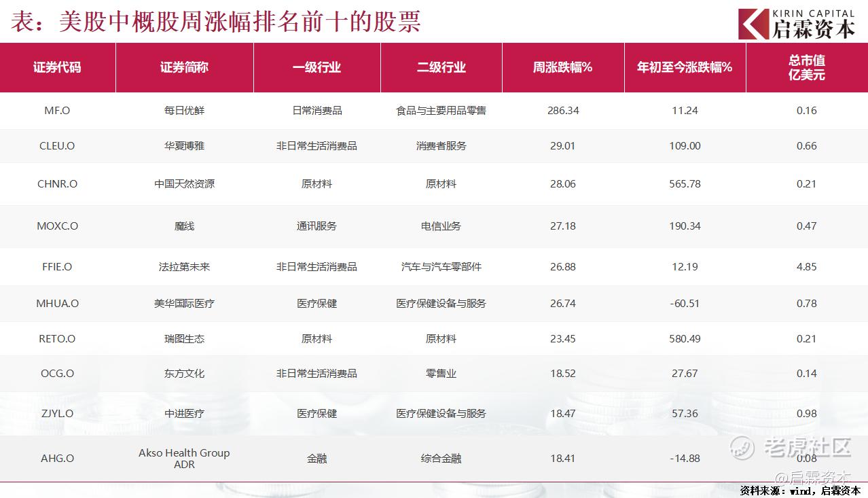Image resolution: width=868 pixels, height=498 pixels.
Task: Click the market cap value 0.98
Action: click(x=807, y=413)
